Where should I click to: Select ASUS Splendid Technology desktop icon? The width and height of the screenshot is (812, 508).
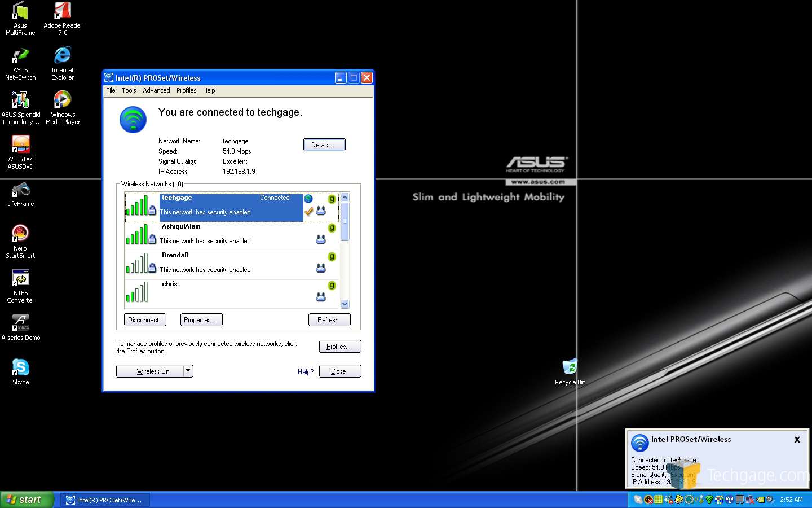[20, 108]
